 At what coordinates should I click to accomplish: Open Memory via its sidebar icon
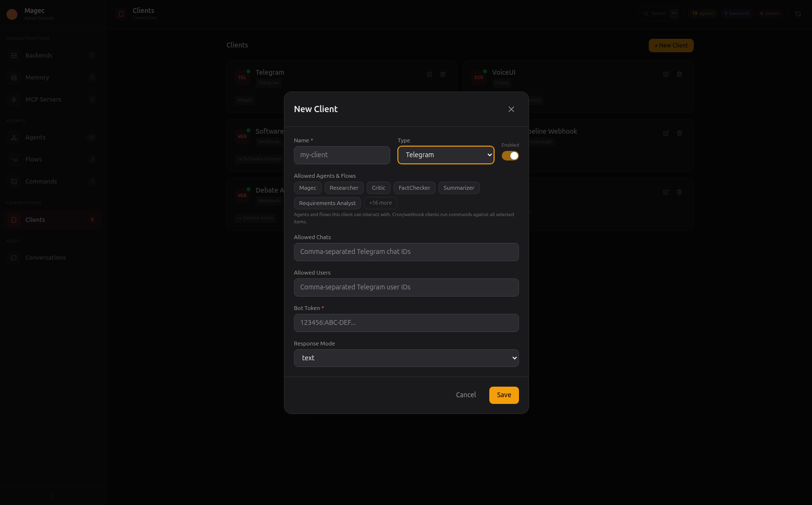pyautogui.click(x=13, y=77)
